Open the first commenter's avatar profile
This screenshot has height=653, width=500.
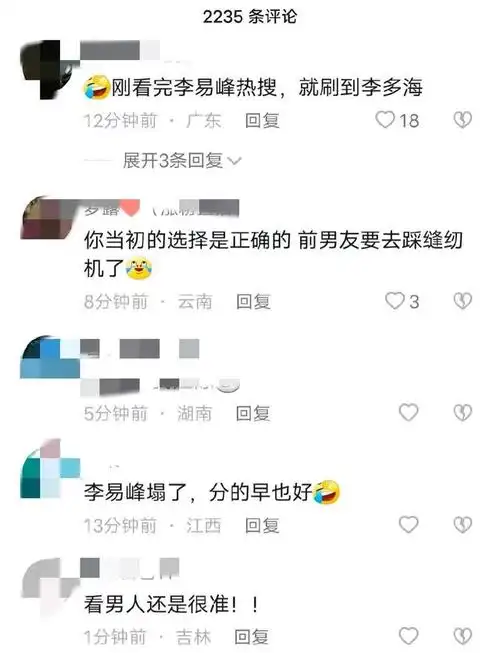click(49, 69)
